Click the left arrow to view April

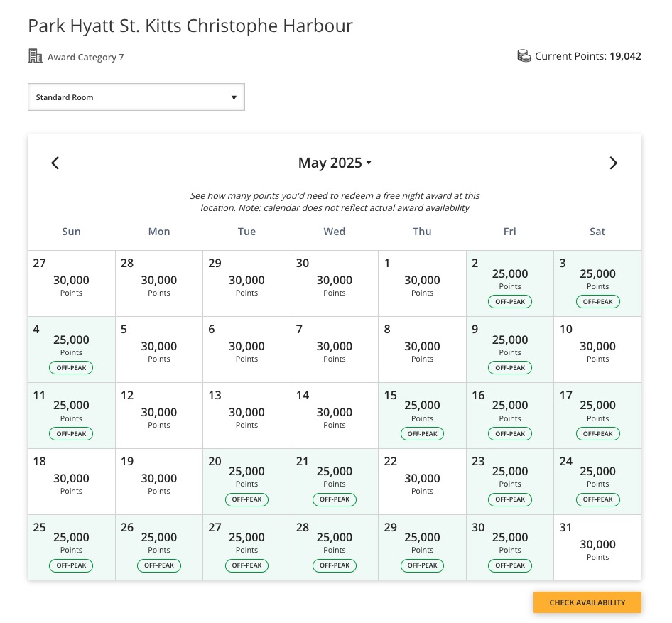tap(55, 163)
